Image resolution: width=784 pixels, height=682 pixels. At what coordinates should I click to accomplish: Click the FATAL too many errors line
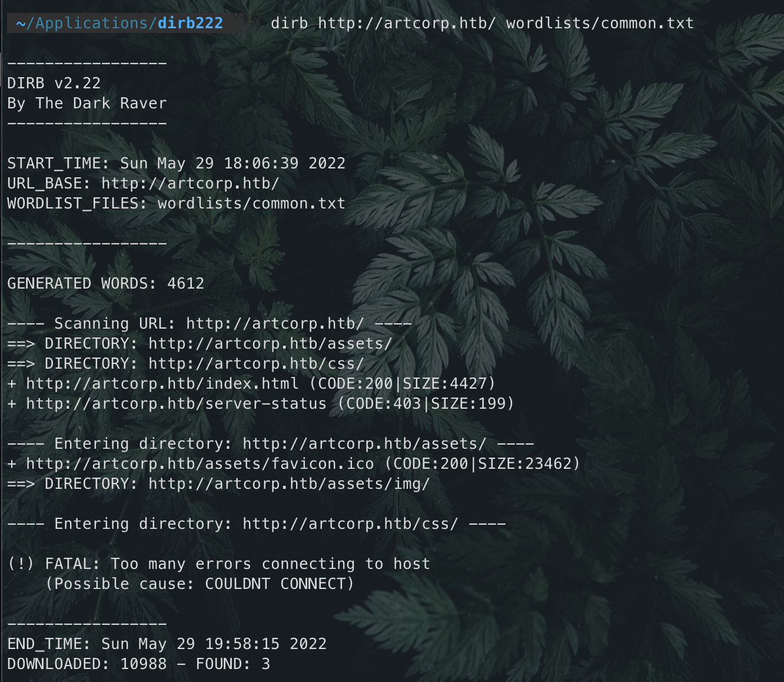tap(218, 564)
